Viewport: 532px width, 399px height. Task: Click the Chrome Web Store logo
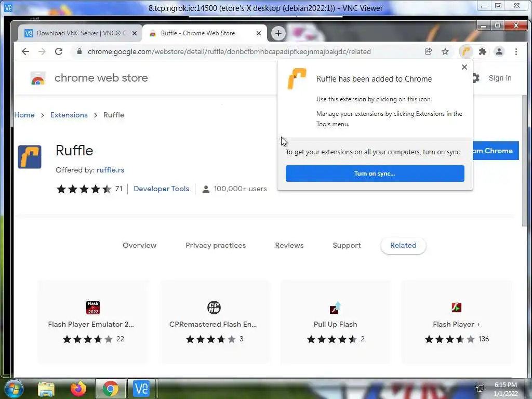38,78
